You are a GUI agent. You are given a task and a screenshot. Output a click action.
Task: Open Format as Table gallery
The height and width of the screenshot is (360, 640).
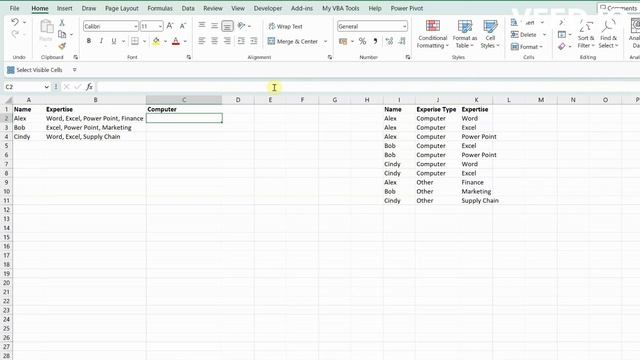click(x=464, y=34)
